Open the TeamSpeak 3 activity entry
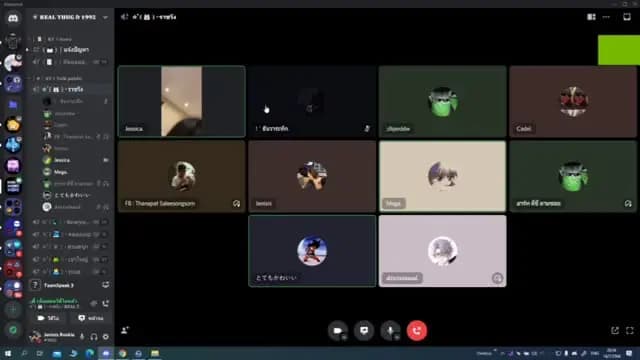 [69, 285]
